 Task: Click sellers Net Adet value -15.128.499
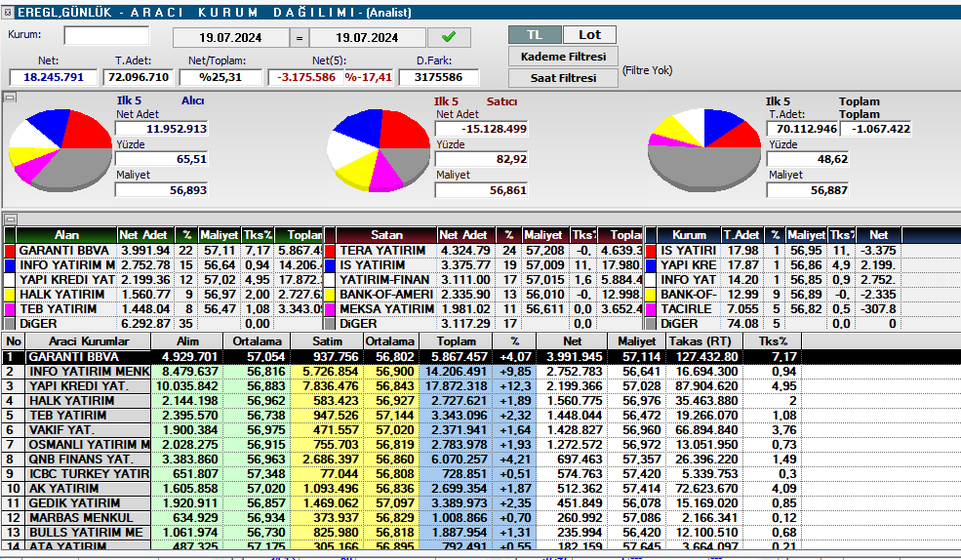tap(481, 129)
